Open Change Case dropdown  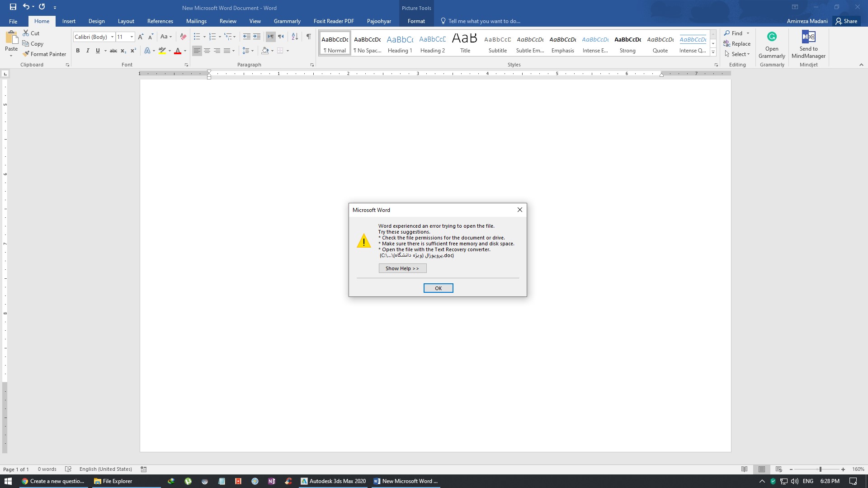click(x=166, y=37)
